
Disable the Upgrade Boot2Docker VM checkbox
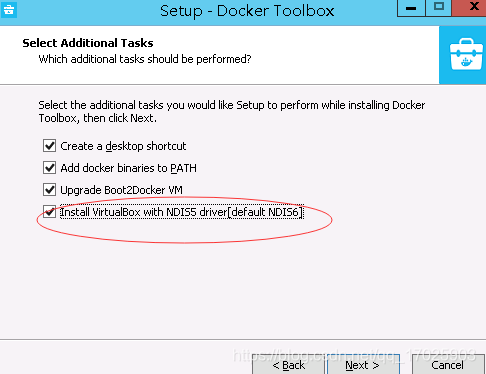click(x=49, y=190)
